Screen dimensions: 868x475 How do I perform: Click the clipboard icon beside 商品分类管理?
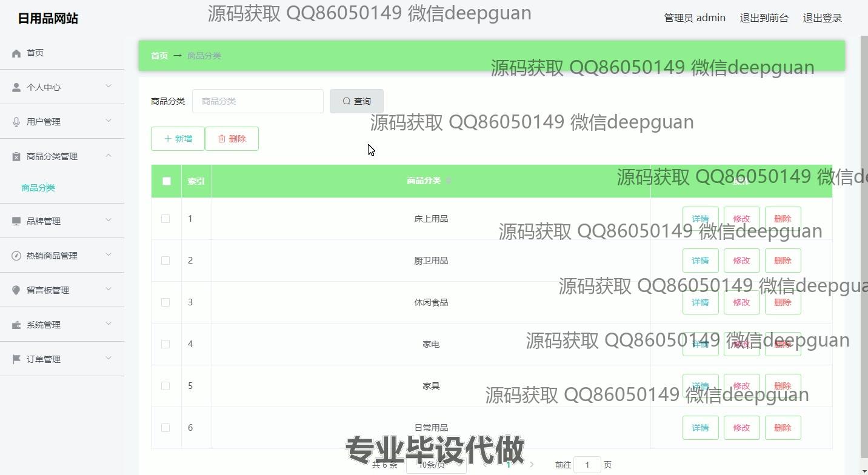[x=16, y=157]
